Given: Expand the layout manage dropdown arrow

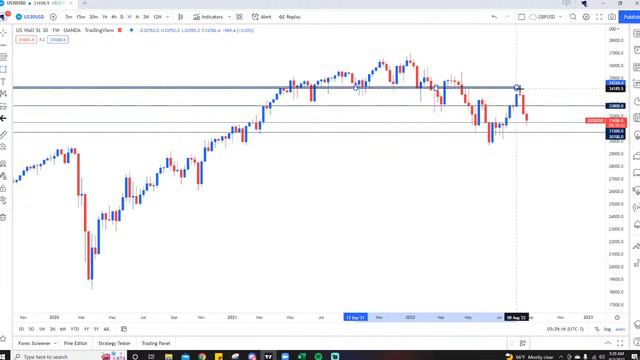Looking at the screenshot, I should point(560,17).
